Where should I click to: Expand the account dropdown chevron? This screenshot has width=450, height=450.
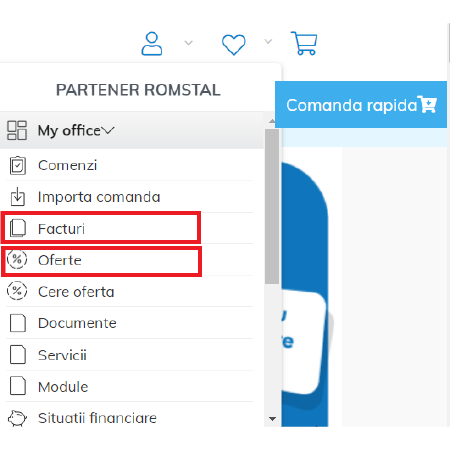189,43
